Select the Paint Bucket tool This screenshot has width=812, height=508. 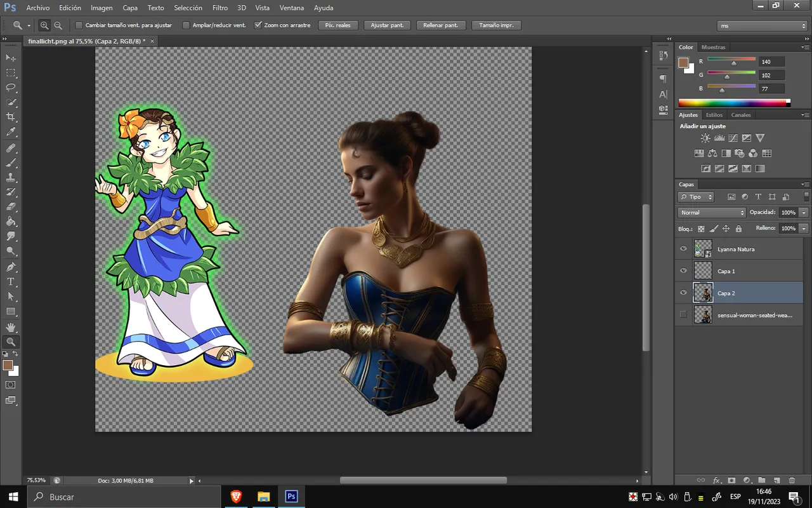tap(11, 222)
